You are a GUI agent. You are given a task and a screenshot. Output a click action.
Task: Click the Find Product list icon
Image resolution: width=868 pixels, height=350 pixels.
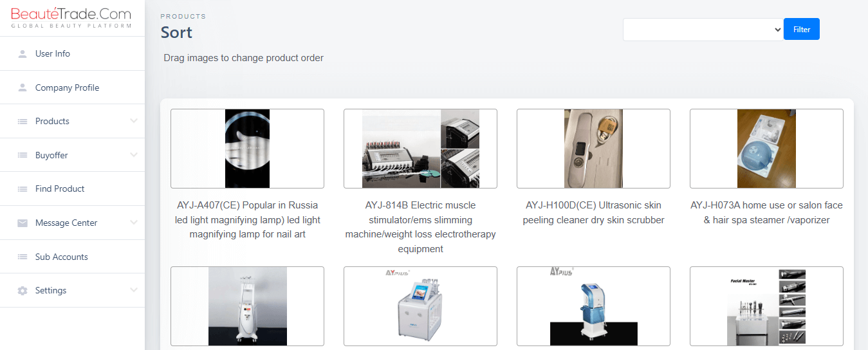tap(23, 189)
